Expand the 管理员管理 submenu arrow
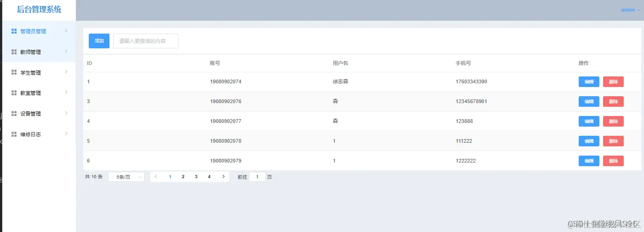Viewport: 644px width, 232px height. (x=66, y=31)
